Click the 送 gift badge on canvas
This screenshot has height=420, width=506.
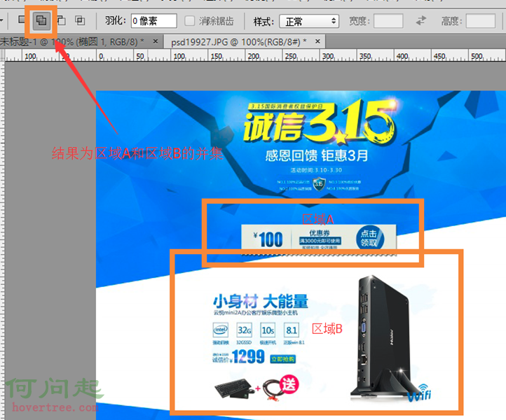tap(289, 385)
